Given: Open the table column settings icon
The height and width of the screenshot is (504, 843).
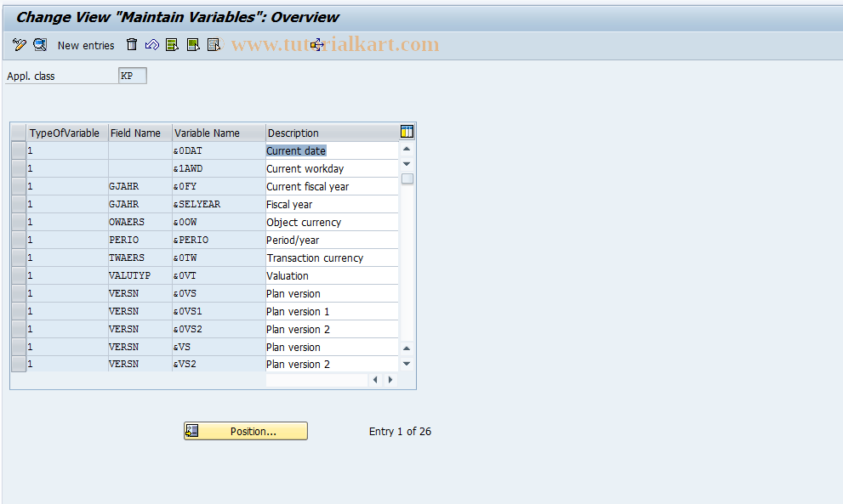Looking at the screenshot, I should [x=407, y=132].
